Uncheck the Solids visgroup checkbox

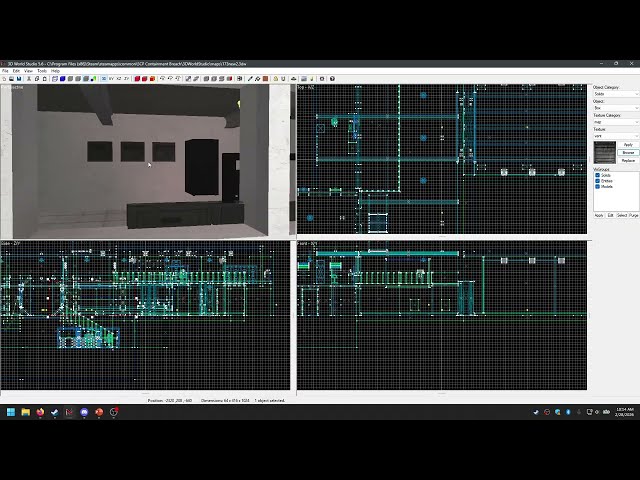tap(598, 175)
